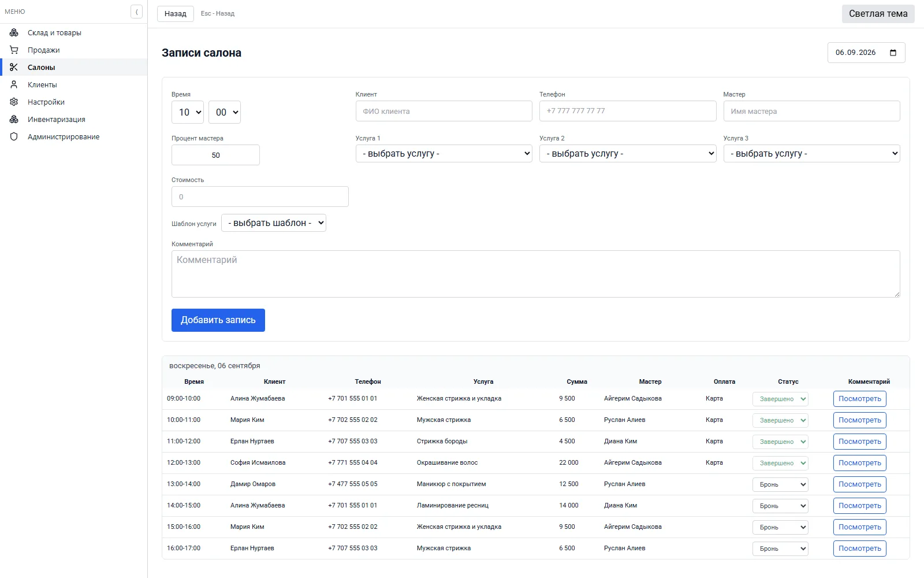
Task: Open the Клиенты menu item
Action: pos(73,84)
